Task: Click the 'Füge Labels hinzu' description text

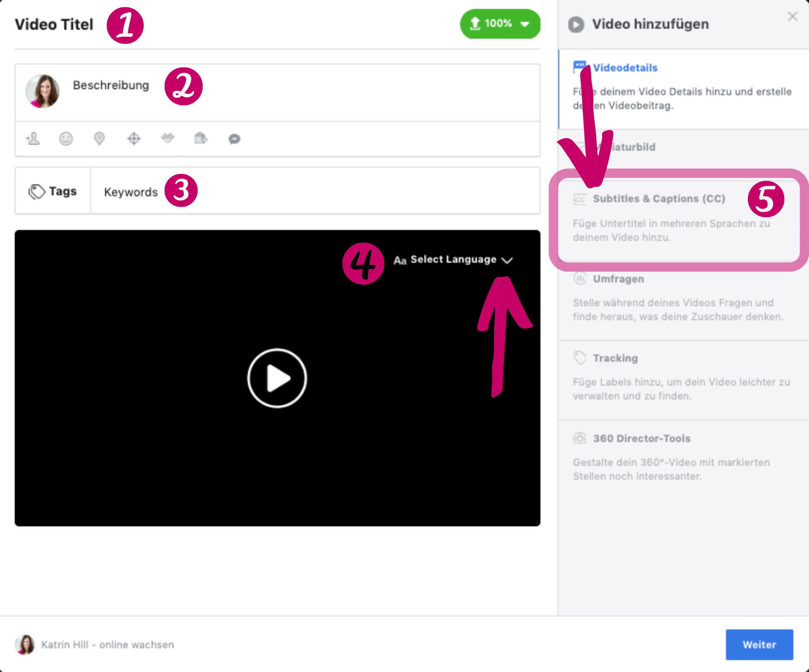Action: (x=681, y=389)
